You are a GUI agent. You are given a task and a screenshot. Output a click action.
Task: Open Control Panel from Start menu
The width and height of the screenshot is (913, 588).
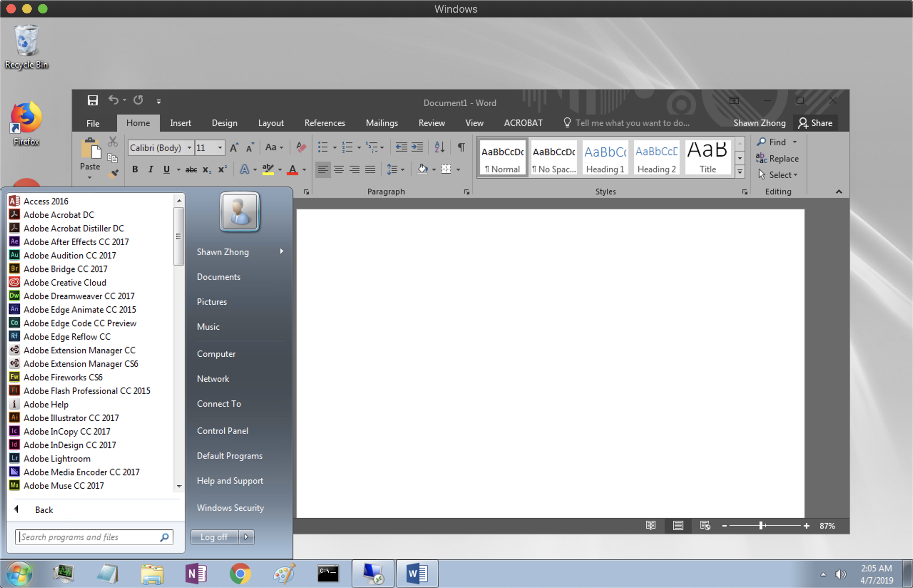pos(222,431)
